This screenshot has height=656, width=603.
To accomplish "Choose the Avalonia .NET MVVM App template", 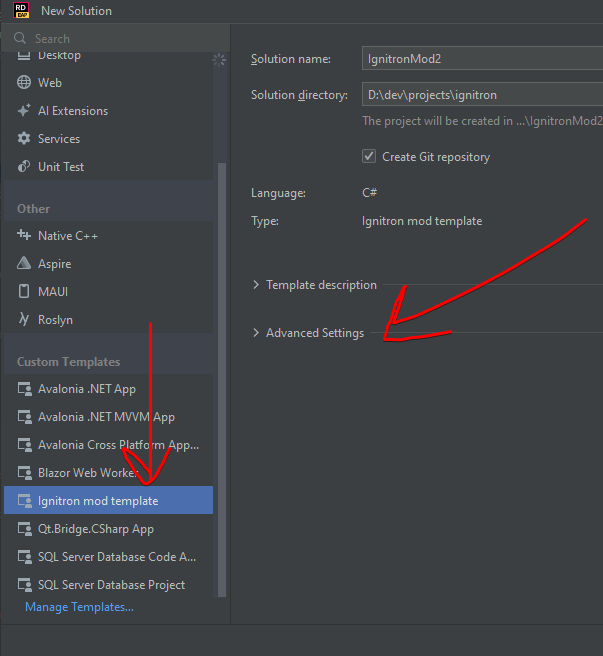I will 108,417.
